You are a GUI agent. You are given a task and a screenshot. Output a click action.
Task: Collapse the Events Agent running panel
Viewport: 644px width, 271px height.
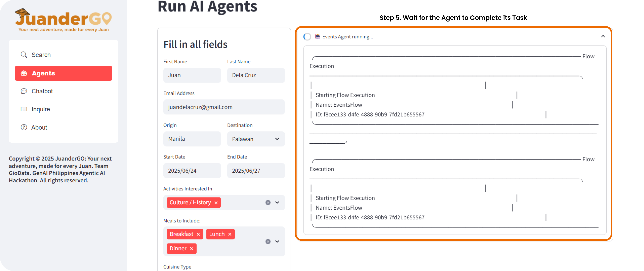[x=603, y=37]
